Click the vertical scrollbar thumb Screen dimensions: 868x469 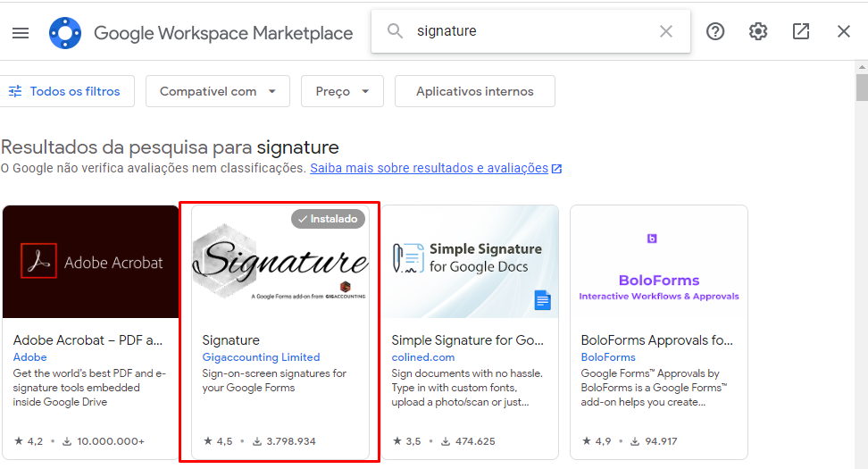(x=862, y=88)
